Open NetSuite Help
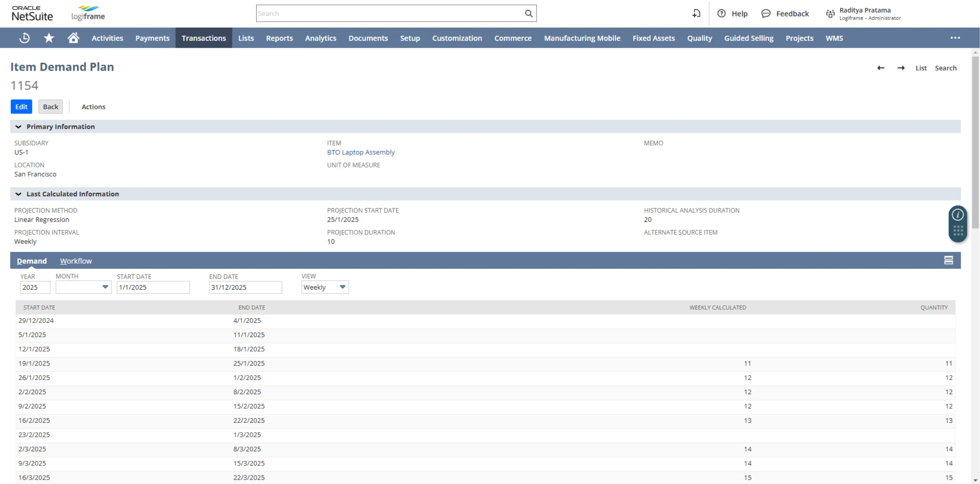The height and width of the screenshot is (484, 980). coord(732,13)
